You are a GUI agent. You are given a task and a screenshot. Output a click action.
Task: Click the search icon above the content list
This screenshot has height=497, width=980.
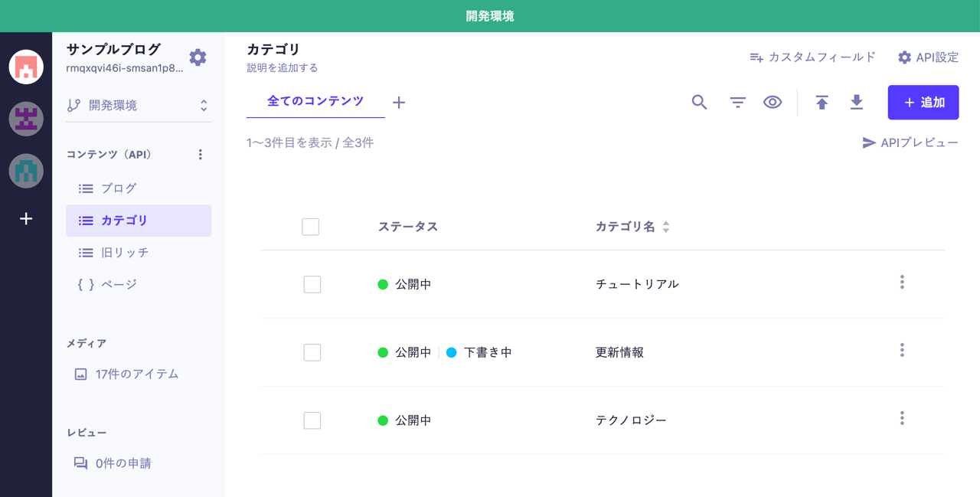tap(699, 102)
